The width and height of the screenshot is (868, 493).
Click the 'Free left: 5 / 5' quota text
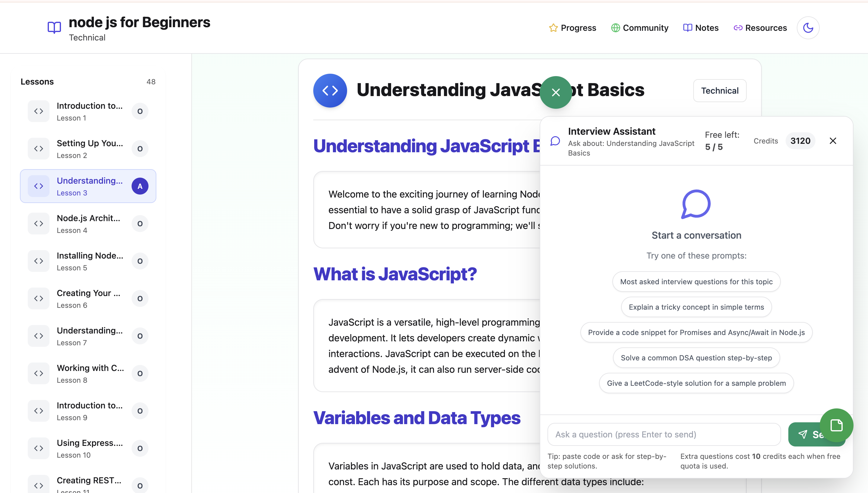pos(722,141)
